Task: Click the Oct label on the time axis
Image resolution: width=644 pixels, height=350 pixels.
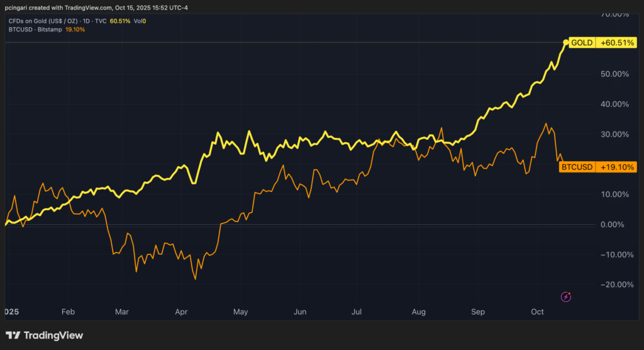Action: (537, 312)
